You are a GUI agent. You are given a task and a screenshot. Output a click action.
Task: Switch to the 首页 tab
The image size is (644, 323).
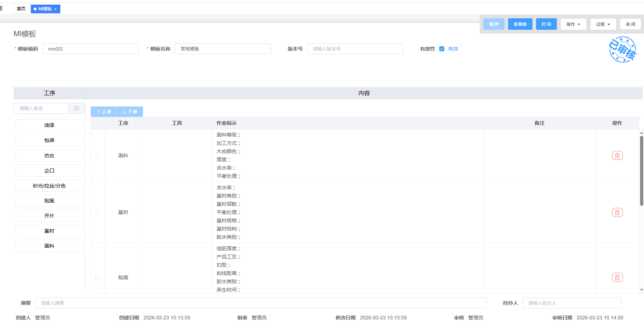[21, 9]
